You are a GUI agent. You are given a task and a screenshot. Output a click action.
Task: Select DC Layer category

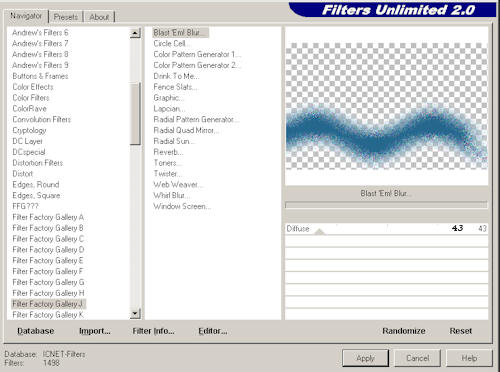tap(27, 141)
